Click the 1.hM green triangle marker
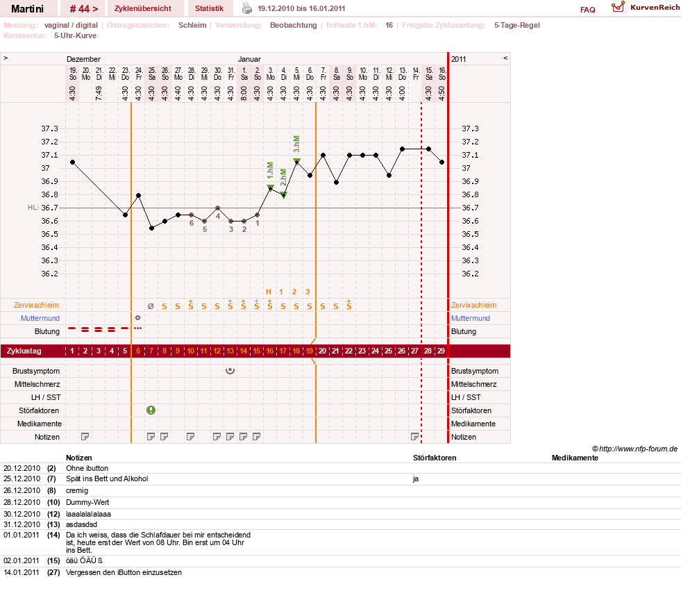Viewport: 681px width, 616px height. tap(270, 188)
